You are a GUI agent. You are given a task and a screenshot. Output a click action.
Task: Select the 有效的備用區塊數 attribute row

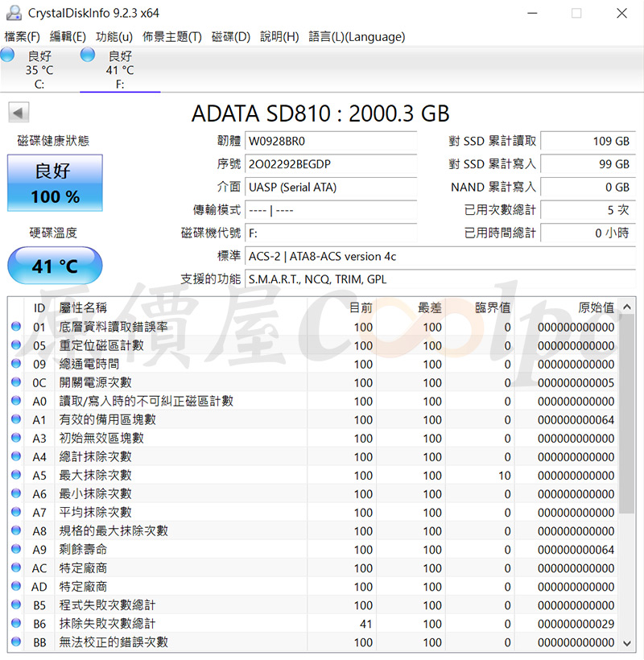tap(314, 419)
